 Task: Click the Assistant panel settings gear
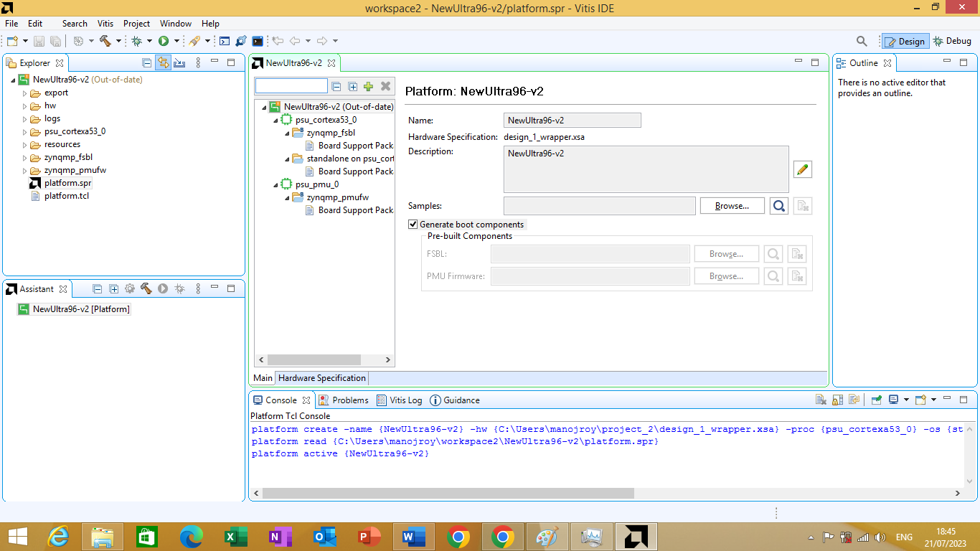click(130, 288)
